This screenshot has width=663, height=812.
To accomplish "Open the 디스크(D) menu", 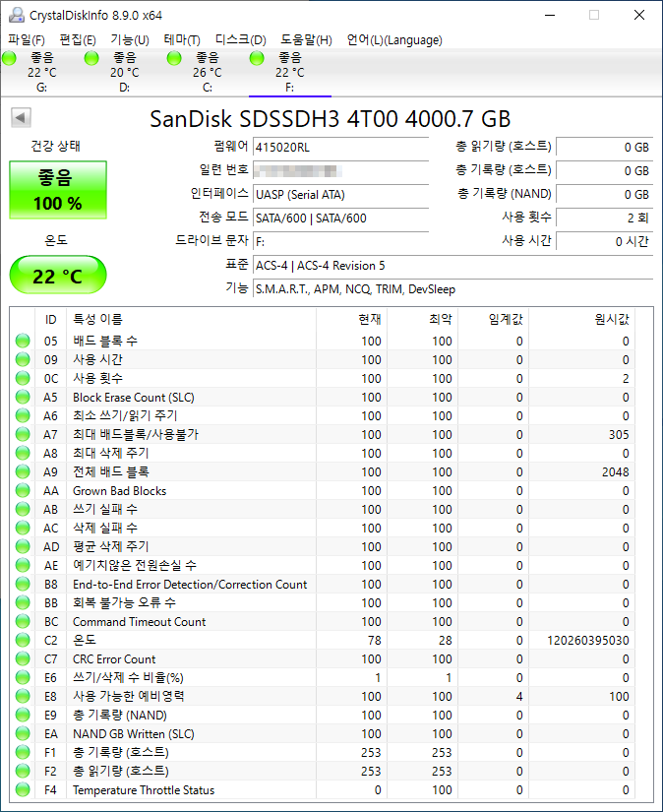I will coord(241,40).
